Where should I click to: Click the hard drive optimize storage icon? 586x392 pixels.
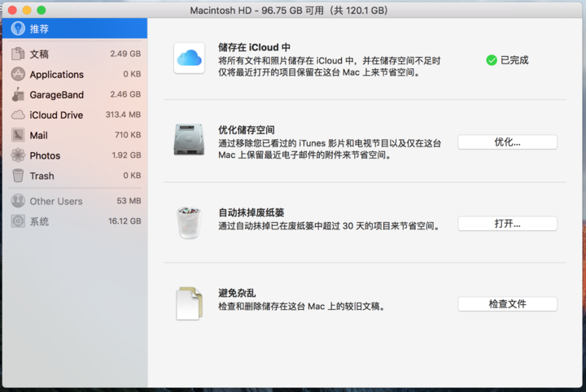[x=189, y=140]
